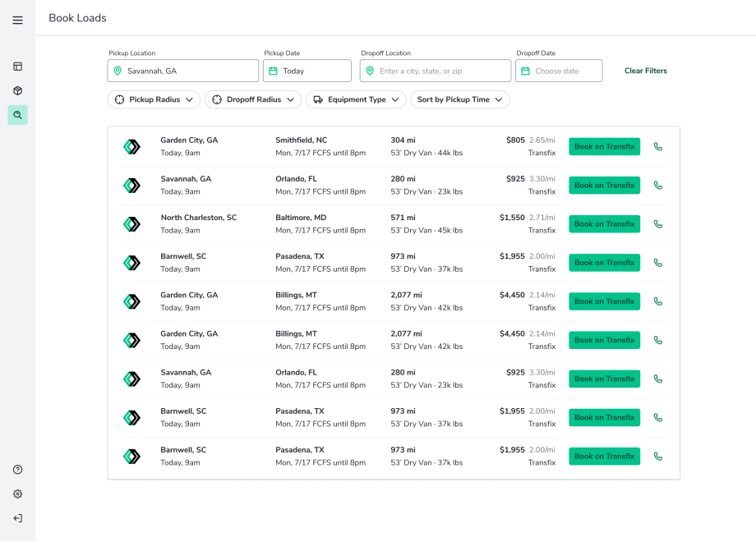Open the Equipment Type dropdown
756x542 pixels.
click(x=356, y=99)
